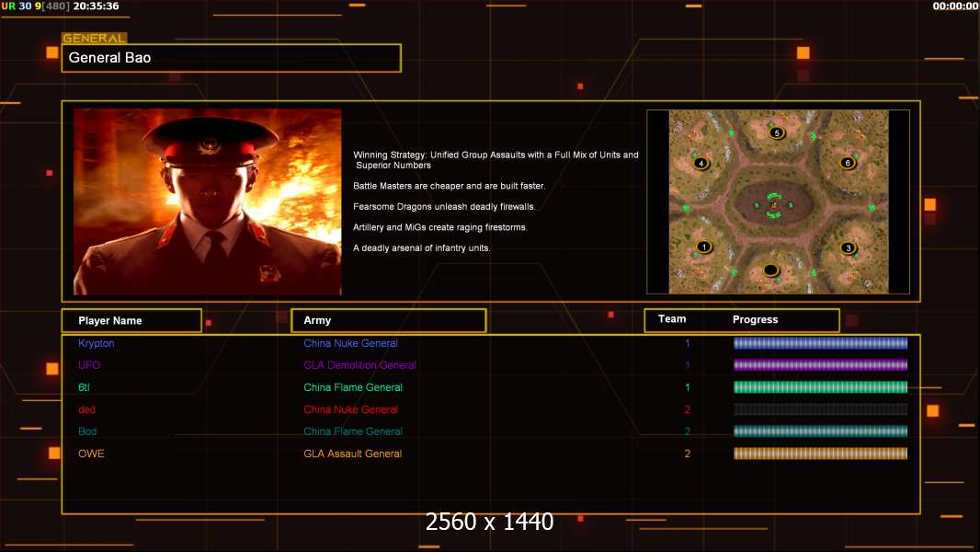Click the center arena of minimap
The height and width of the screenshot is (552, 980).
pos(774,204)
